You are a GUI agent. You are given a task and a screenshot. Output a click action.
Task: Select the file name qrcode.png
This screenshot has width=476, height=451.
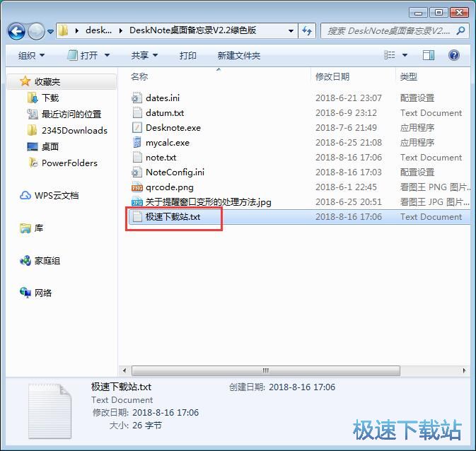point(170,187)
